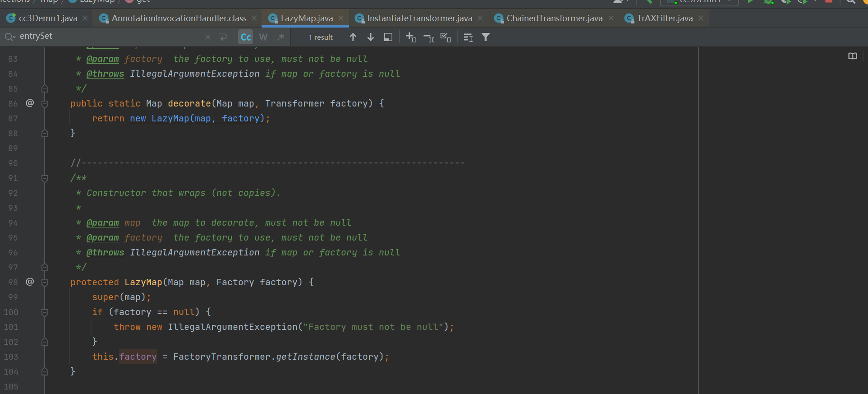Click line number 105 in gutter

(x=11, y=386)
